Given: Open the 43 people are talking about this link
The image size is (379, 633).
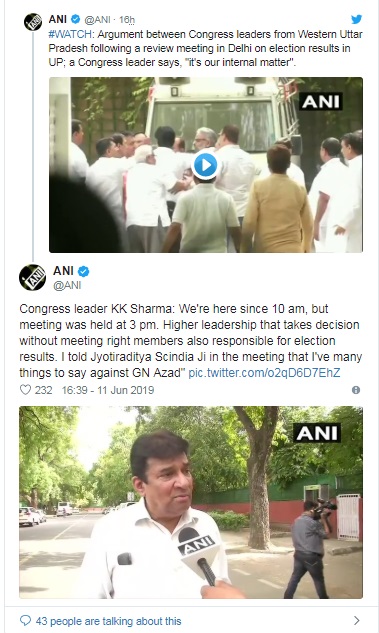Looking at the screenshot, I should pos(109,620).
